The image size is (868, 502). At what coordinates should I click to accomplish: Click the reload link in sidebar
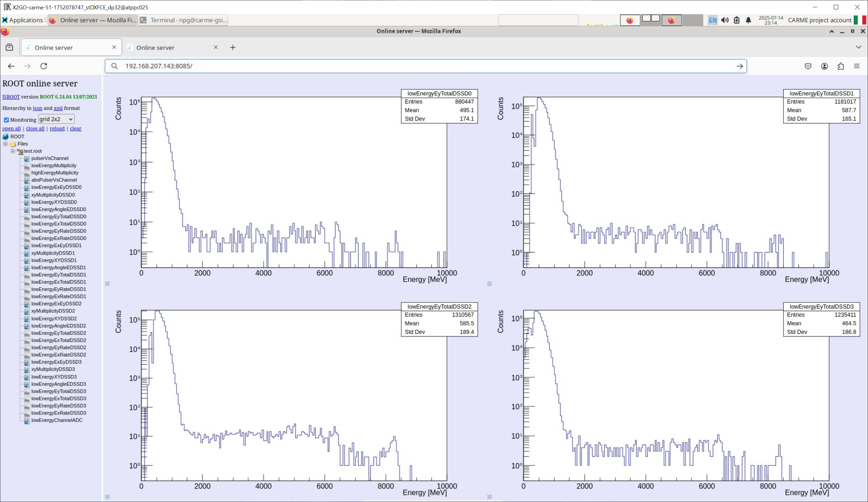(57, 129)
